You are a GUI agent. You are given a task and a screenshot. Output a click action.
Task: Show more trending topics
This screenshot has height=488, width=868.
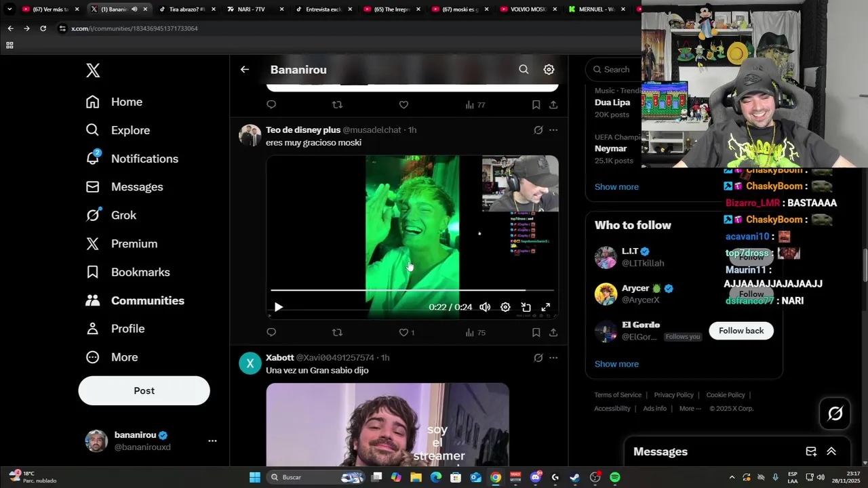click(616, 187)
